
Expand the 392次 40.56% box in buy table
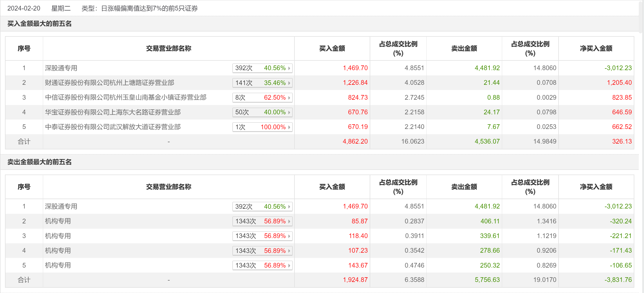pyautogui.click(x=262, y=68)
